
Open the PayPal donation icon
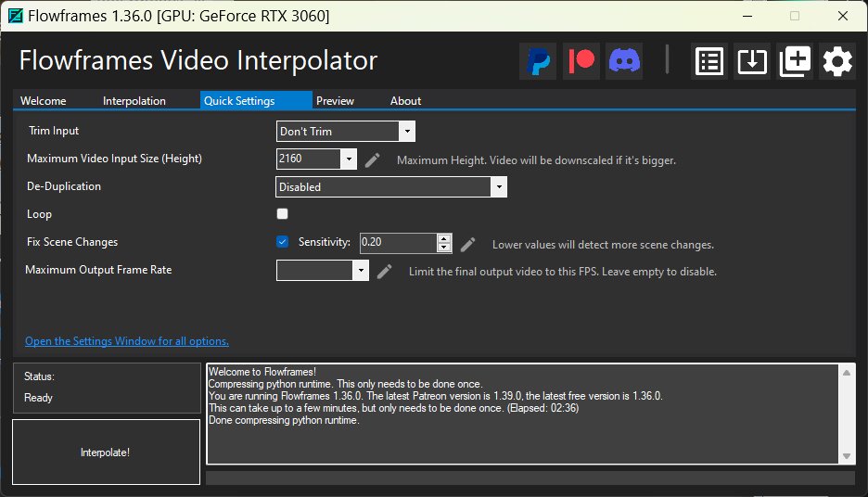[538, 61]
